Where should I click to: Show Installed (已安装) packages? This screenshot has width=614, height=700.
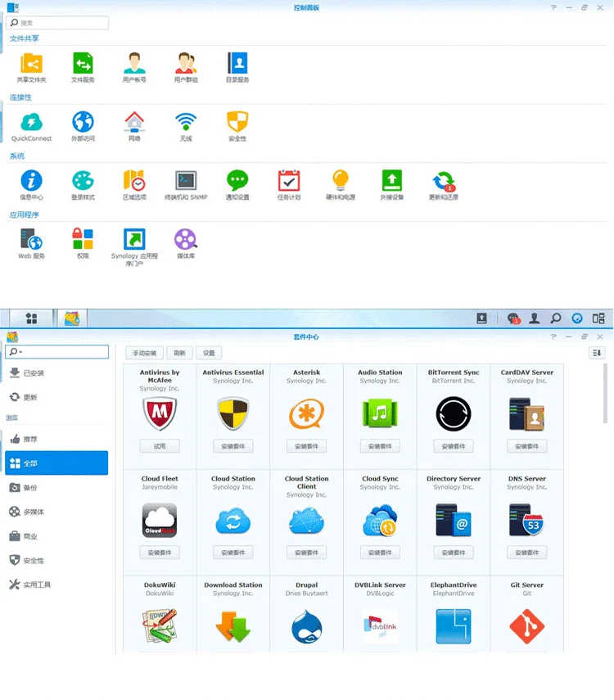click(x=56, y=373)
